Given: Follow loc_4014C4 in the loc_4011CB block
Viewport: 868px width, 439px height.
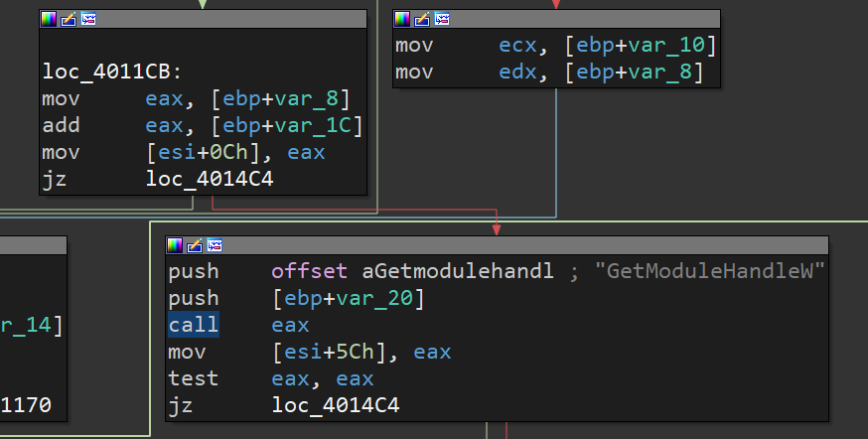Looking at the screenshot, I should pyautogui.click(x=210, y=180).
